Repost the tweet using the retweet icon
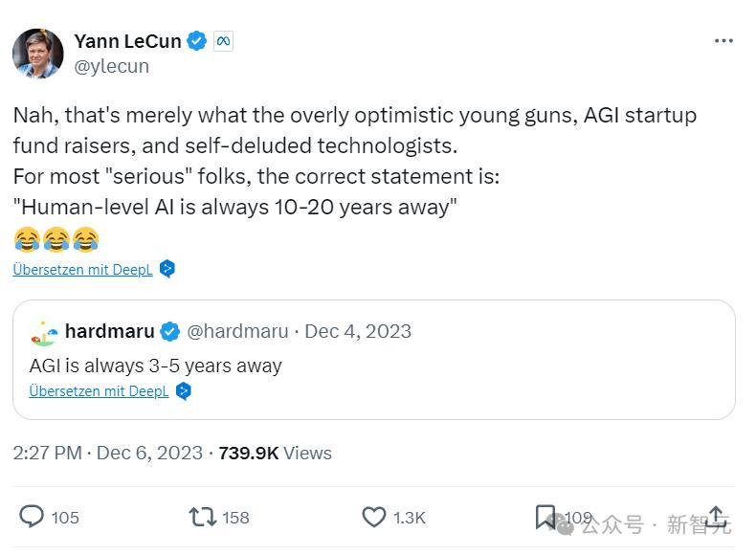The width and height of the screenshot is (756, 555). tap(202, 517)
